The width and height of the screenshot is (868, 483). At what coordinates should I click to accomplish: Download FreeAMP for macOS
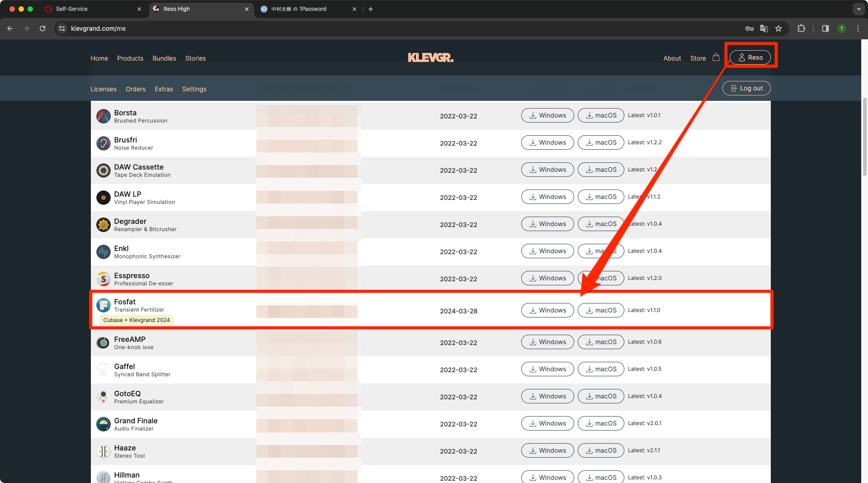click(x=601, y=342)
